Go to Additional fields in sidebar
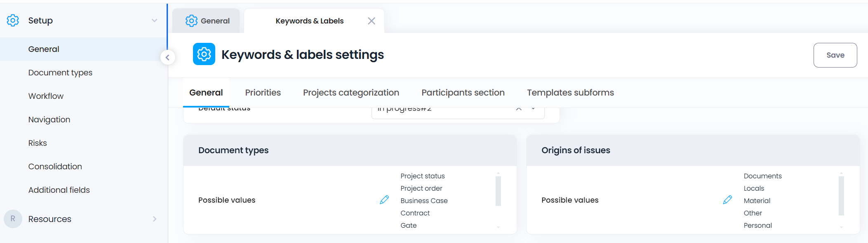The image size is (868, 243). tap(59, 190)
